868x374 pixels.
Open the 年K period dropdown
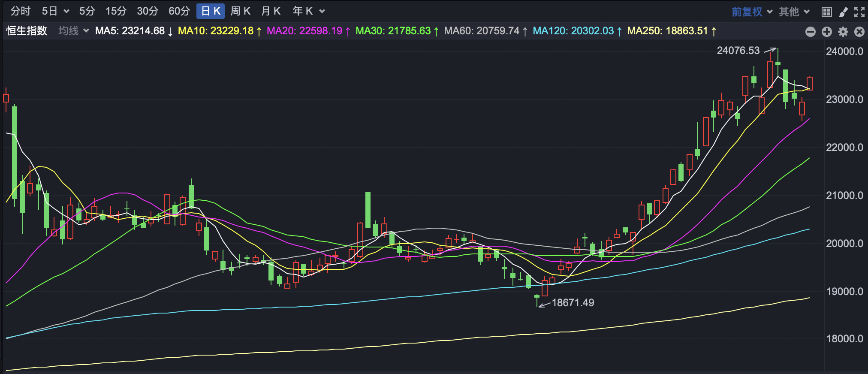click(x=308, y=11)
